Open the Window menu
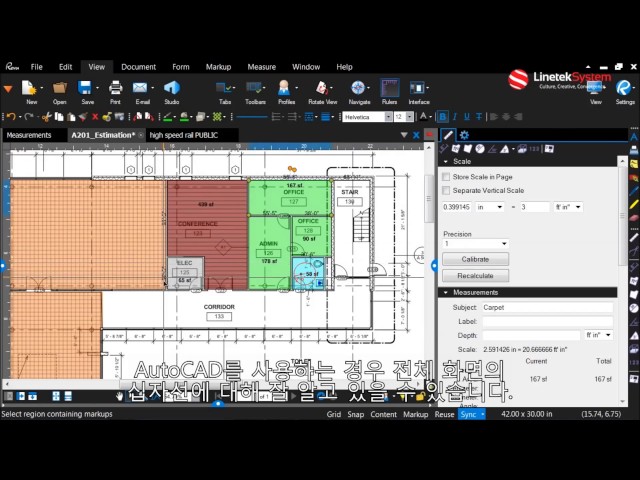 (x=306, y=67)
